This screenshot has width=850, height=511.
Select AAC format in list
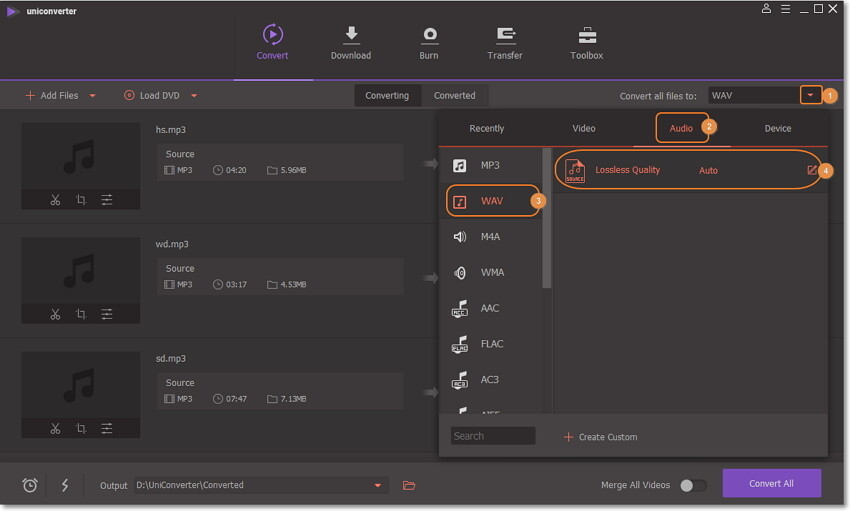tap(492, 308)
